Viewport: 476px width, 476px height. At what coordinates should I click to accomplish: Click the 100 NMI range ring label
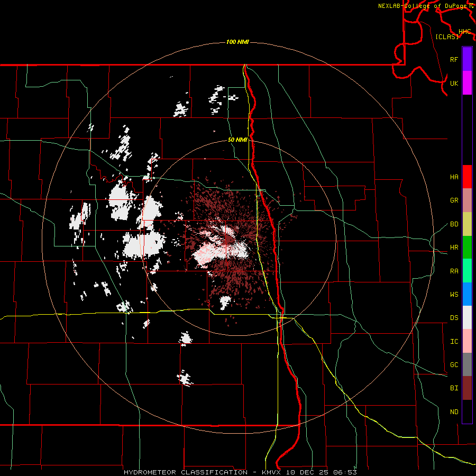[x=237, y=42]
